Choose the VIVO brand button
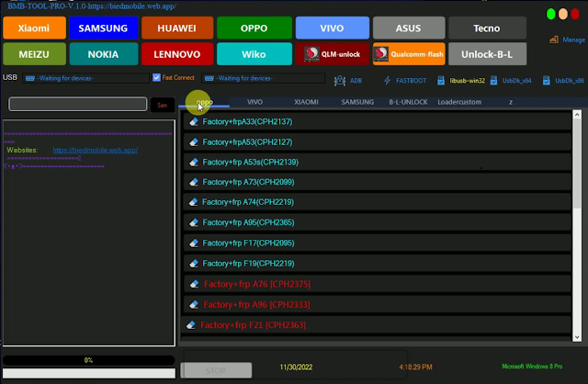588x384 pixels. tap(333, 28)
